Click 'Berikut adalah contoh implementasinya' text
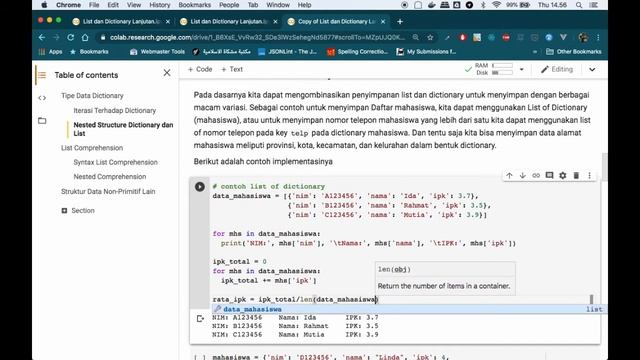 point(263,162)
